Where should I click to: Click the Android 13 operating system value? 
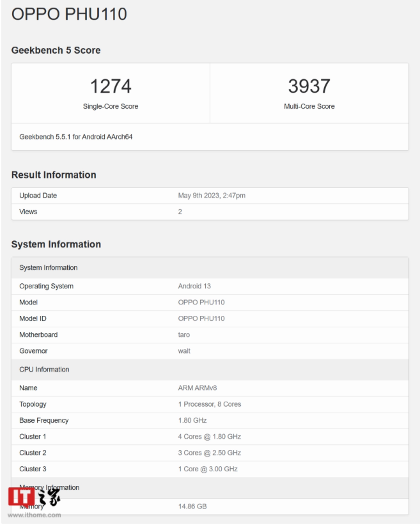[194, 286]
